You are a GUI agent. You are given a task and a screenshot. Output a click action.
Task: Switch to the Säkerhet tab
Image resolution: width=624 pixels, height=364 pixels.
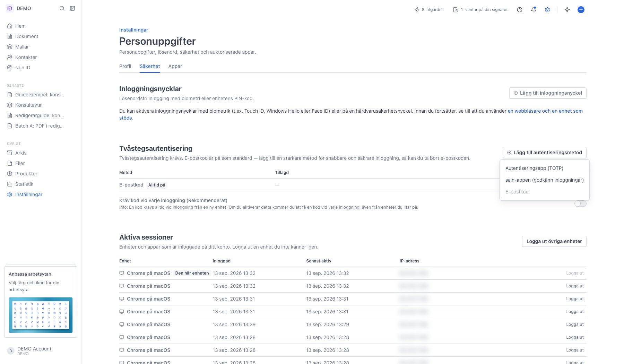click(x=150, y=66)
